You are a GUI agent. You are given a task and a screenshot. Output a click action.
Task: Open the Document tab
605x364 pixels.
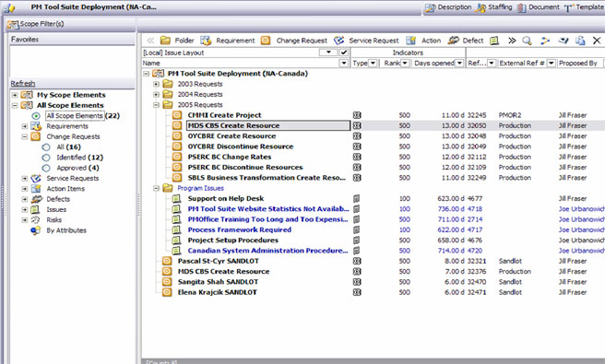[538, 7]
